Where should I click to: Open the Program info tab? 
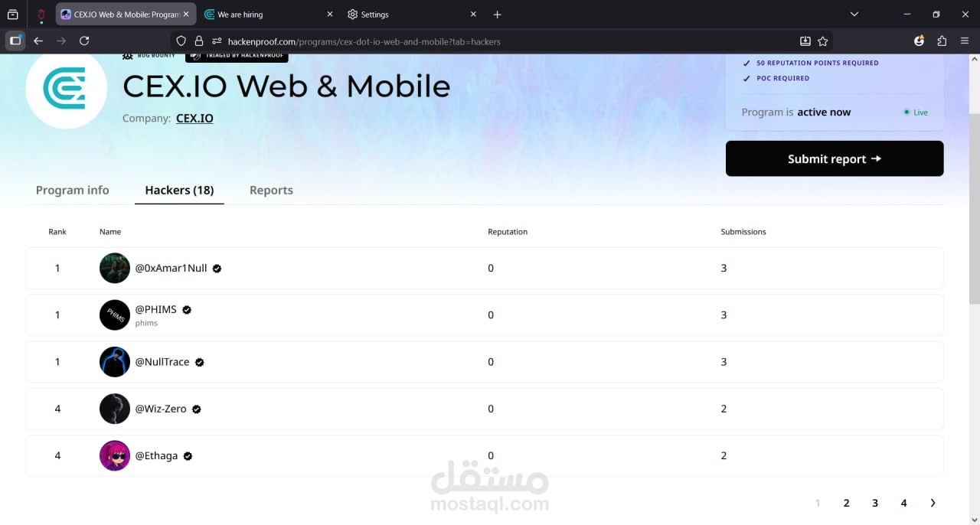(73, 190)
